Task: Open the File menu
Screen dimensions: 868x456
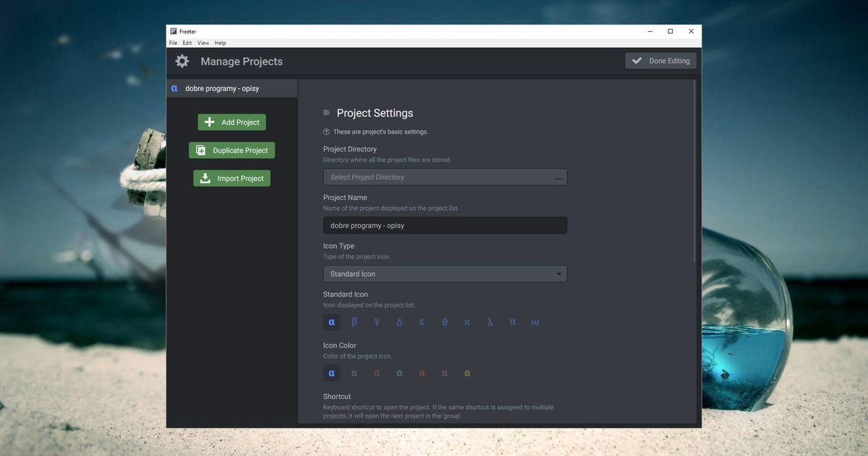Action: (173, 43)
